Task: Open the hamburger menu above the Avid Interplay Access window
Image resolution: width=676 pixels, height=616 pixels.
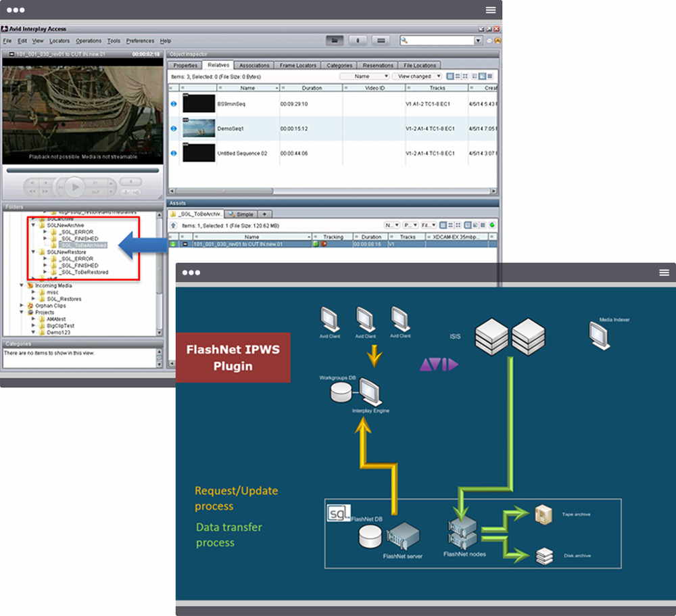Action: pyautogui.click(x=490, y=10)
